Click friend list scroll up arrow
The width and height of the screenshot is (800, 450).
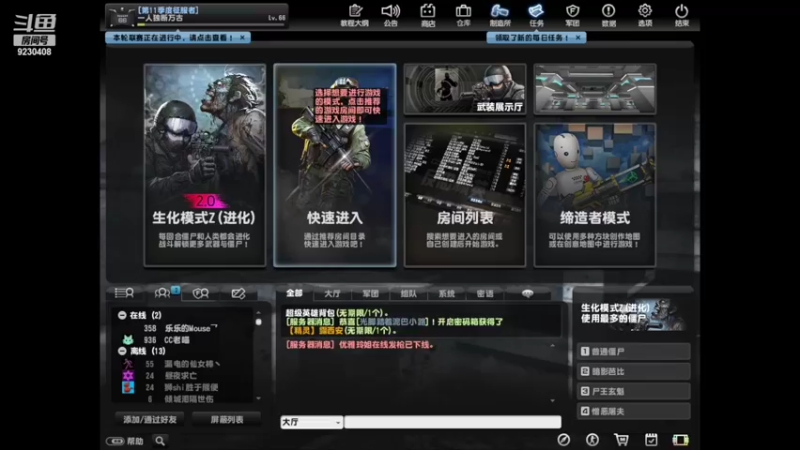[x=258, y=313]
